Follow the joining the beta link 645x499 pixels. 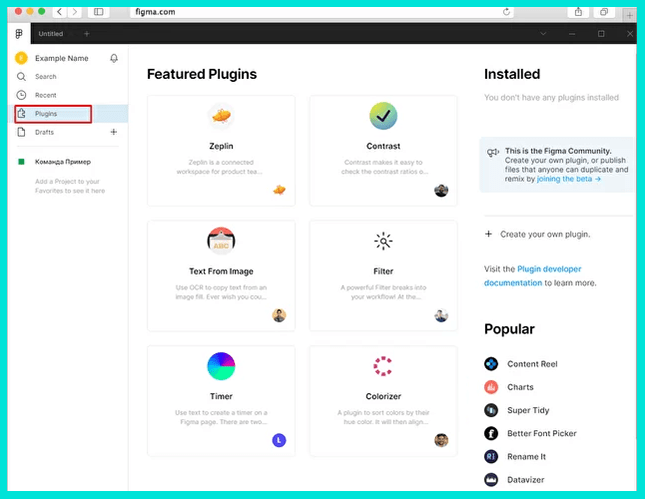point(569,179)
